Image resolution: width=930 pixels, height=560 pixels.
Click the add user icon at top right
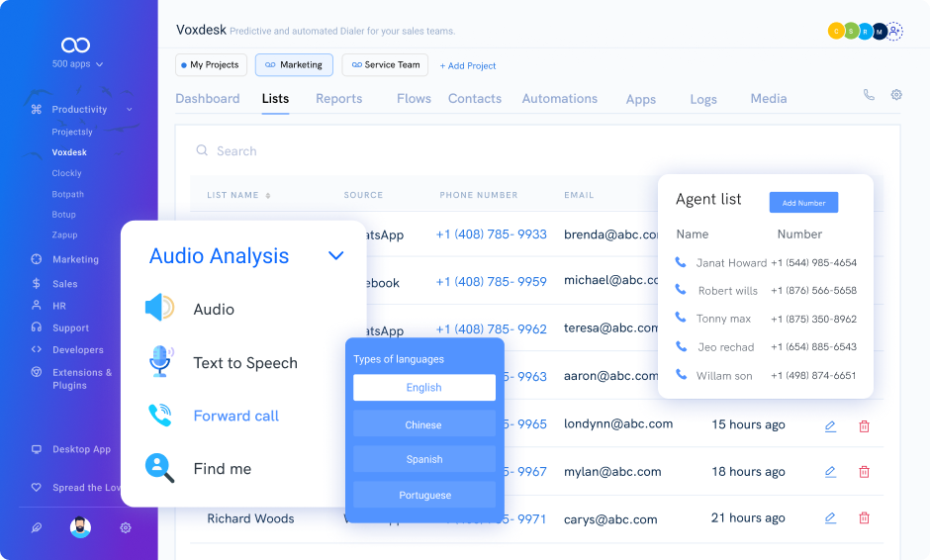point(894,32)
